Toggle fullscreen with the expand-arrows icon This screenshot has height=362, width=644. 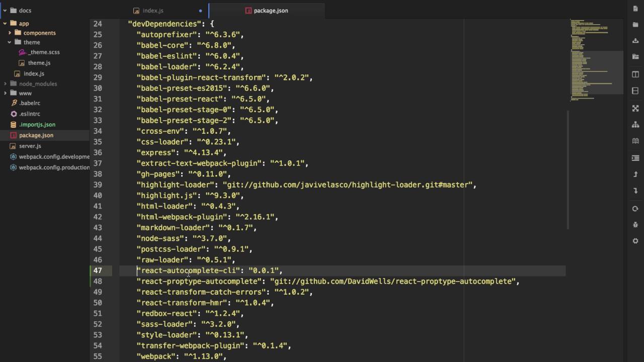(x=635, y=108)
